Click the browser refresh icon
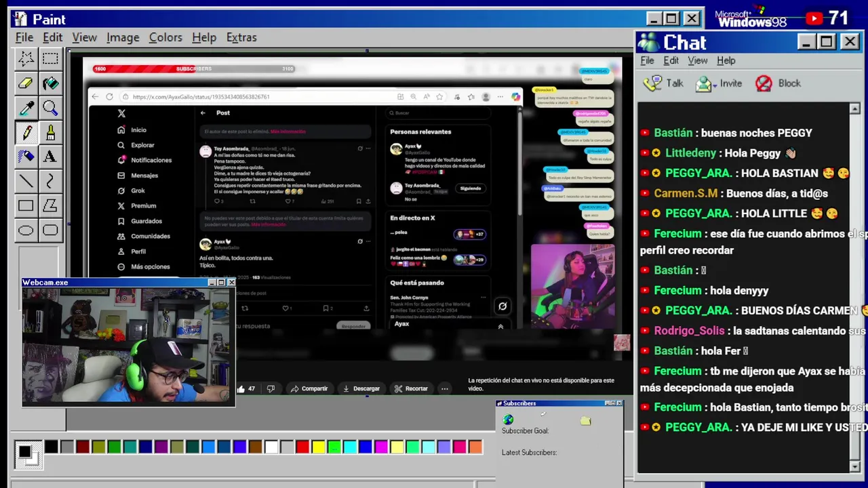Image resolution: width=868 pixels, height=488 pixels. pyautogui.click(x=109, y=97)
